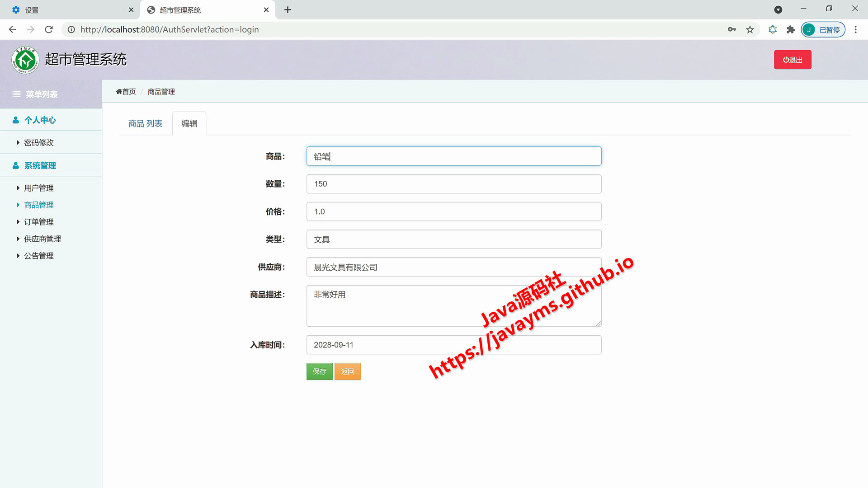Click the extension icon beside the bookmark star
Image resolution: width=868 pixels, height=488 pixels.
pyautogui.click(x=773, y=29)
